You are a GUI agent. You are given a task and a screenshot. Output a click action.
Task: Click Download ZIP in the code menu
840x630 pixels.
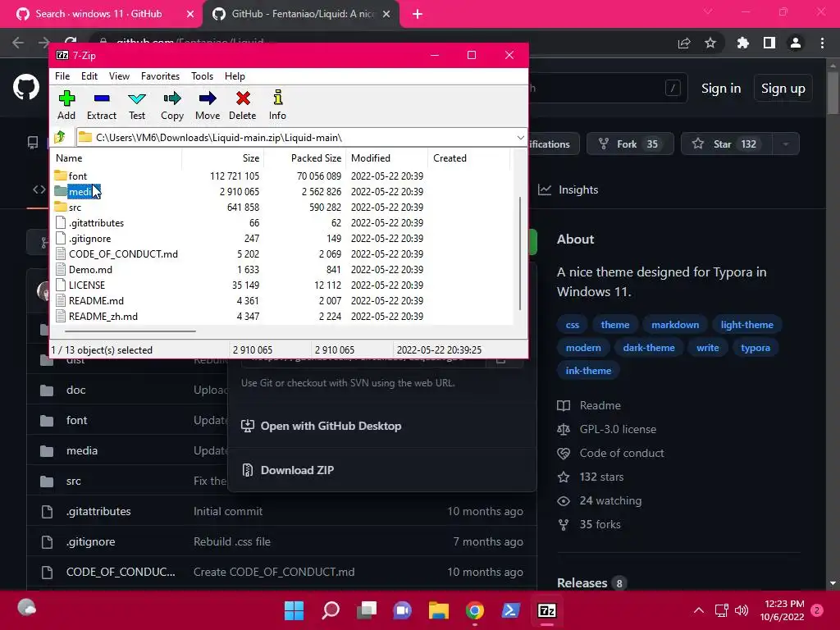point(297,470)
